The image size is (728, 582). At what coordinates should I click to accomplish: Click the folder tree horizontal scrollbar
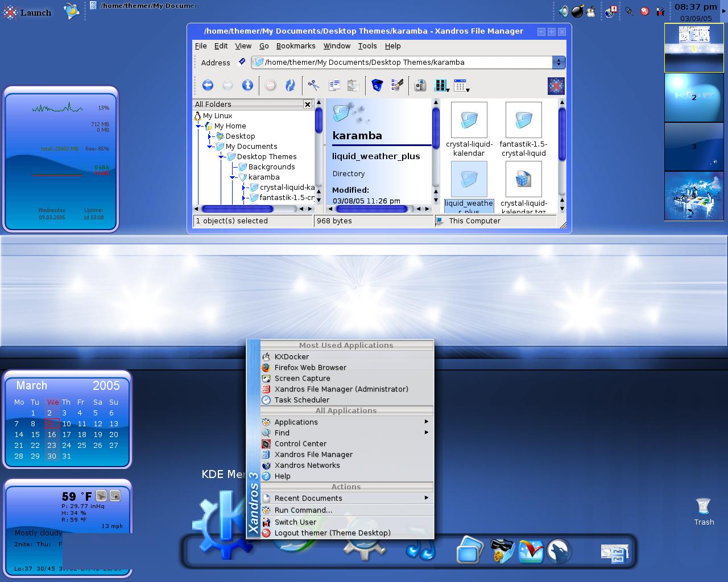click(254, 209)
